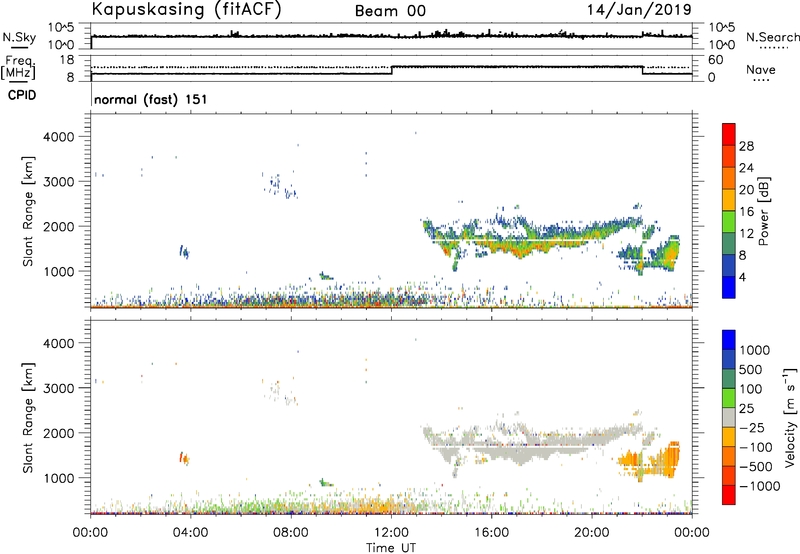The image size is (800, 554).
Task: Click the 'Freq. [MHz]' axis label
Action: [x=19, y=67]
